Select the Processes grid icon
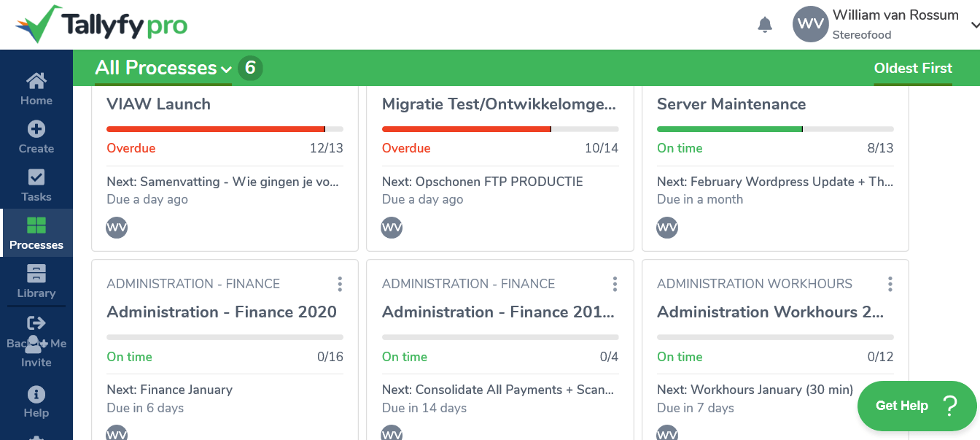This screenshot has width=980, height=440. click(36, 225)
